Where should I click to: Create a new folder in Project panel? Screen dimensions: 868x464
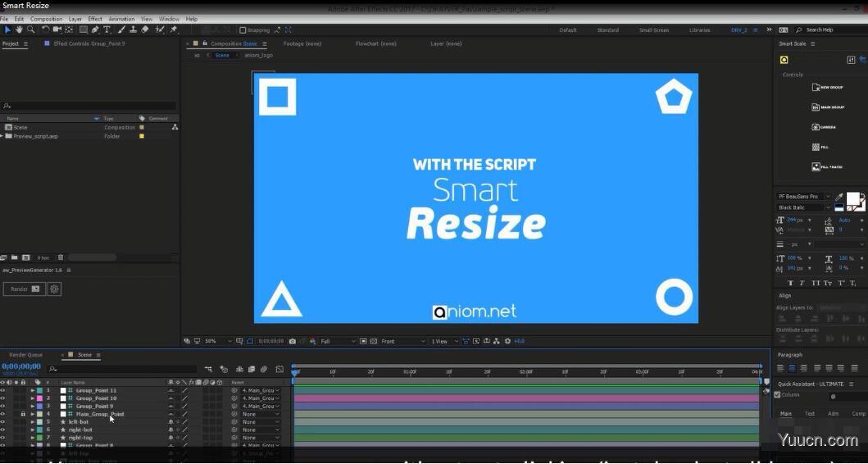(x=15, y=257)
